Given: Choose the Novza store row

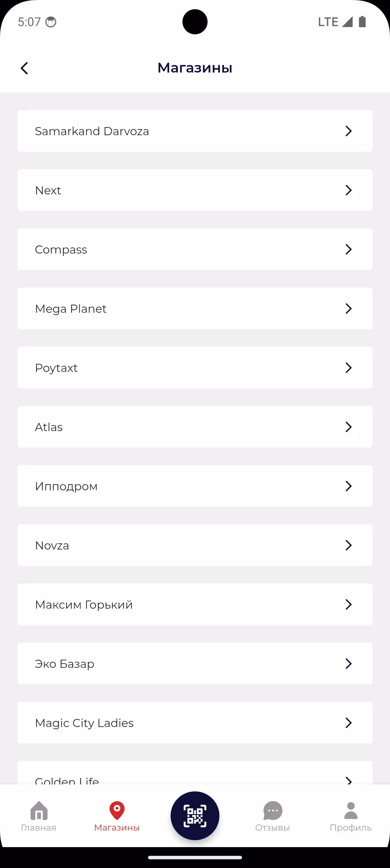Looking at the screenshot, I should click(195, 545).
